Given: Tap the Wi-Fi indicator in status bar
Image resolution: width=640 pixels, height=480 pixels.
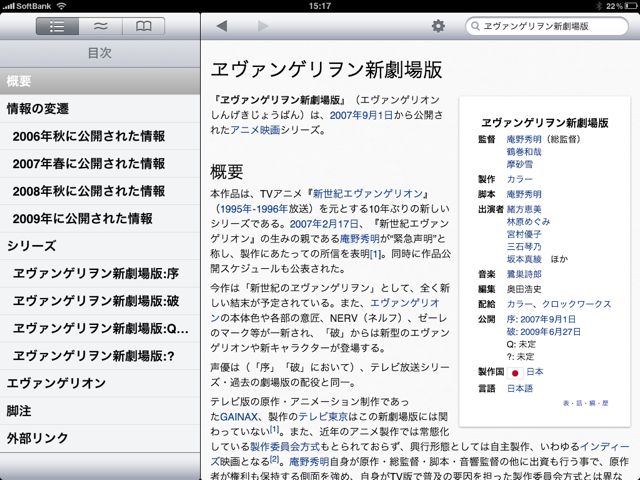Looking at the screenshot, I should [x=61, y=6].
